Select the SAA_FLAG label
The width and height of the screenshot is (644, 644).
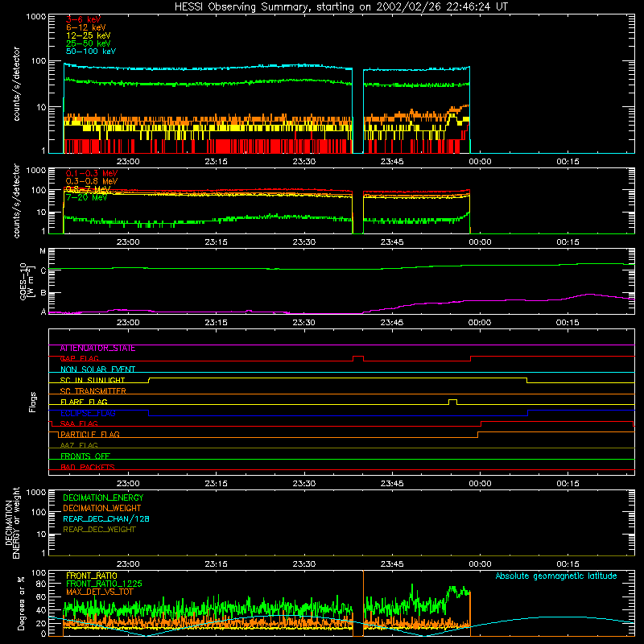tap(79, 423)
